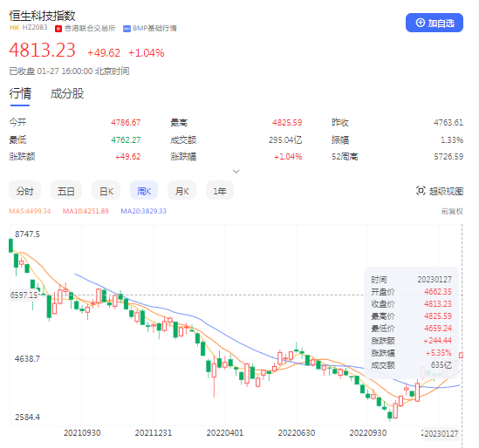The height and width of the screenshot is (448, 479).
Task: Switch to the 行情 tab
Action: [x=20, y=93]
